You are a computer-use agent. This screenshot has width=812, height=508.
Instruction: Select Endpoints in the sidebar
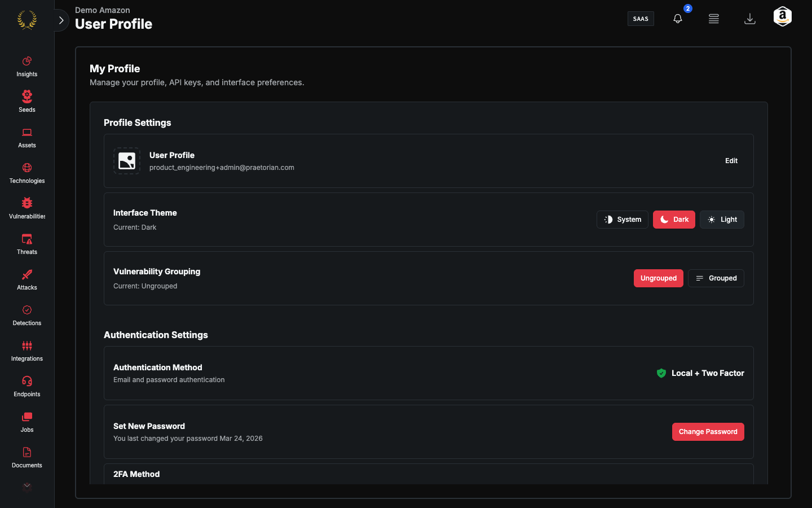coord(27,387)
